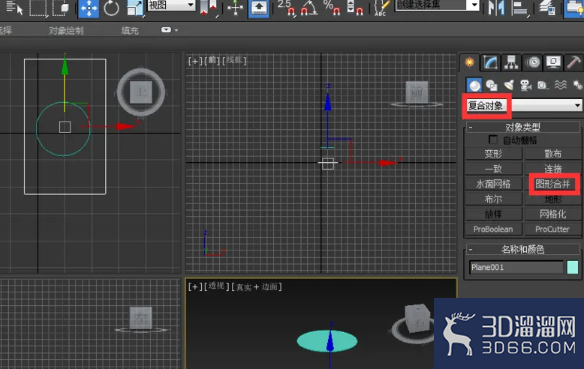This screenshot has width=584, height=369.
Task: Click the front viewport ViewCube 前 face
Action: [x=417, y=92]
